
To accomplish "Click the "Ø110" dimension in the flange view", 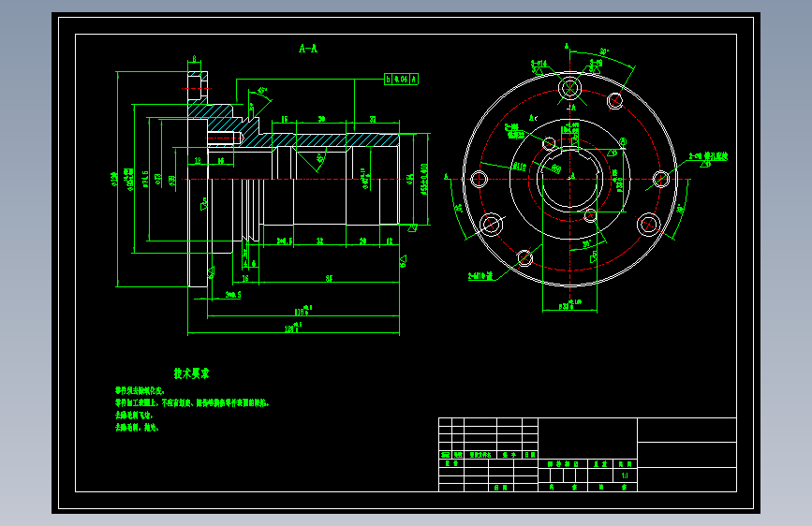I will [x=519, y=167].
